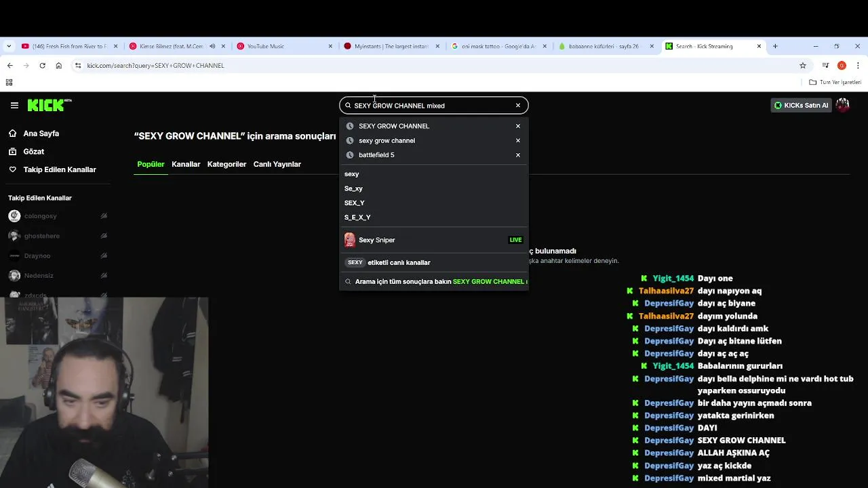Open the Tüm Yer İşaretleri bookmarks folder
868x488 pixels.
[x=835, y=82]
